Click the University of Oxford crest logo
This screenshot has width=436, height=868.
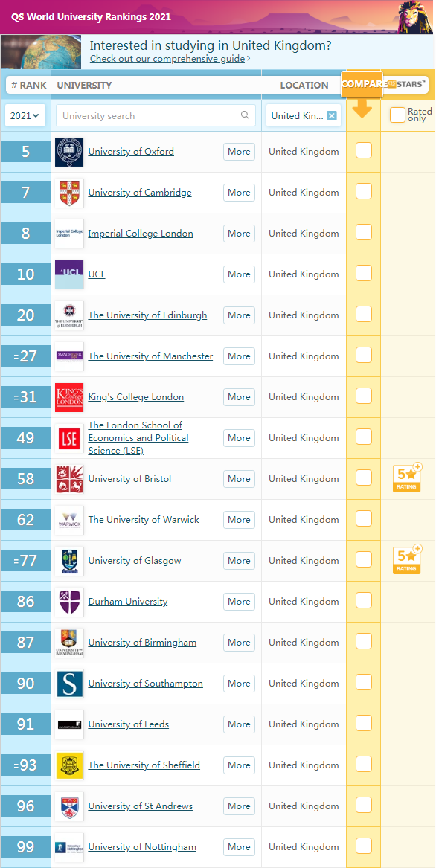click(x=69, y=152)
